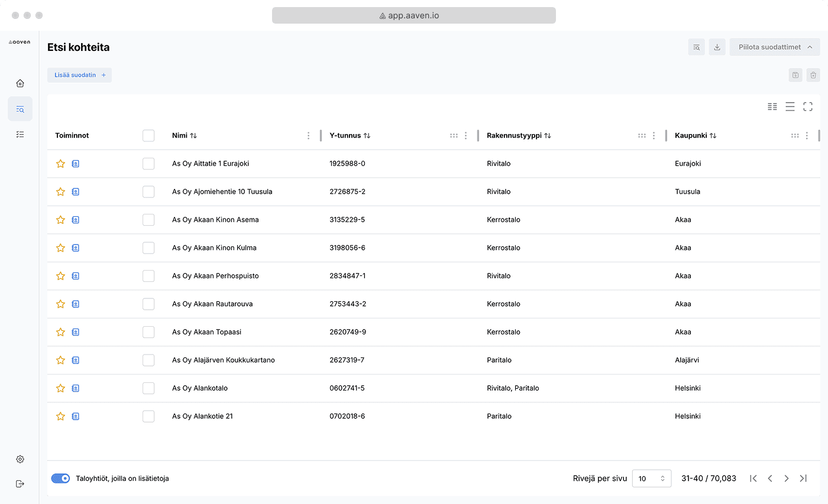Collapse filters with Piilota suodattimet
The image size is (828, 504).
775,47
